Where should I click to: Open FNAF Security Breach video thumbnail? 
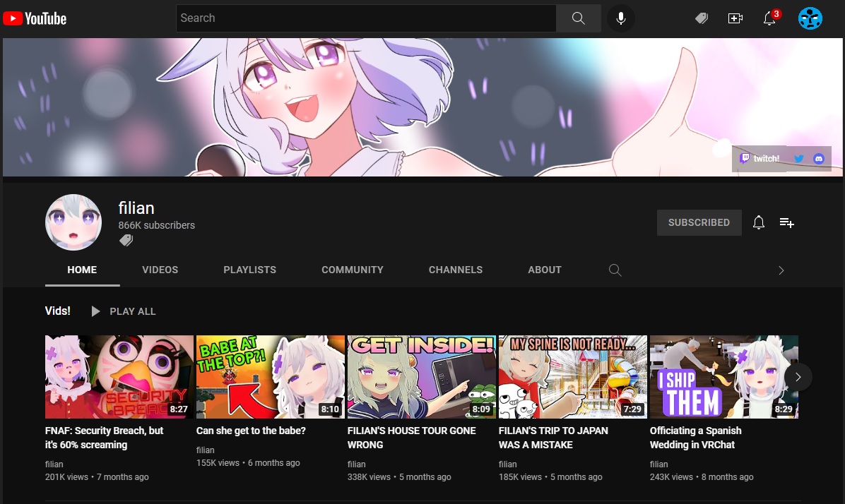click(119, 377)
